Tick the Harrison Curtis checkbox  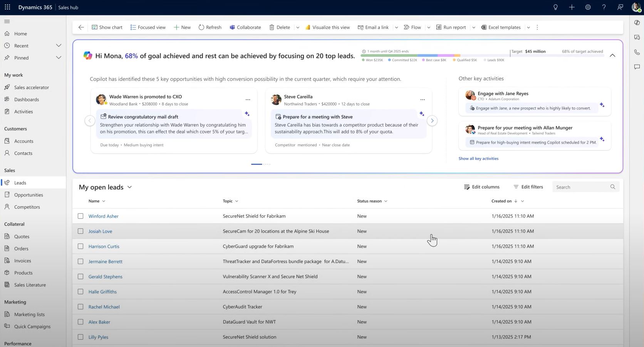[80, 246]
